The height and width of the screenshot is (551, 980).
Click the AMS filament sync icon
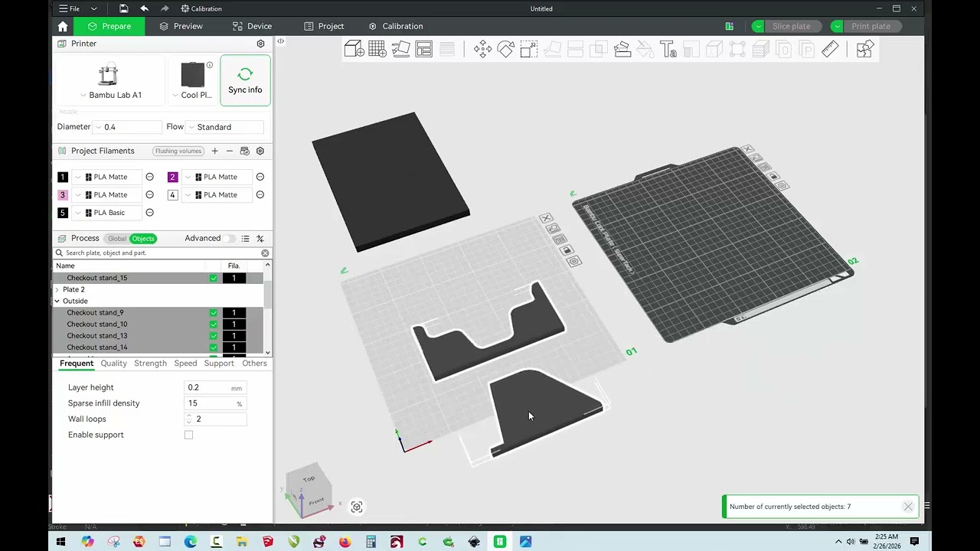click(245, 151)
